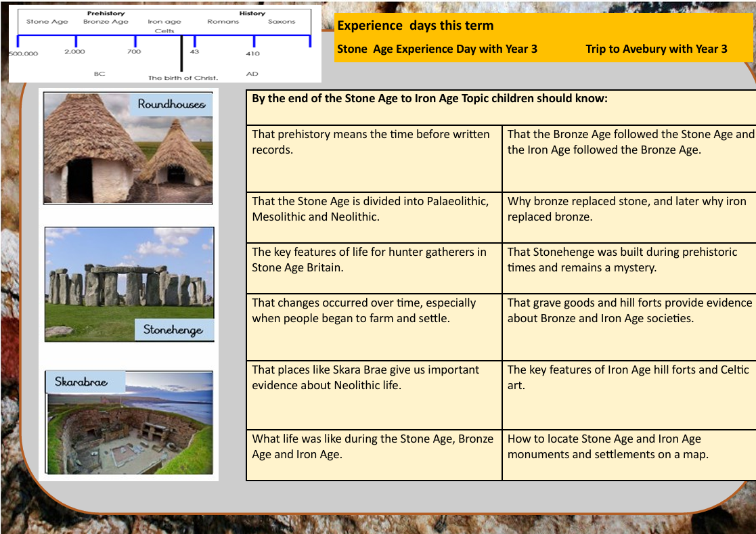Screen dimensions: 756x534
Task: Click the Romans label on the timeline
Action: (x=223, y=22)
